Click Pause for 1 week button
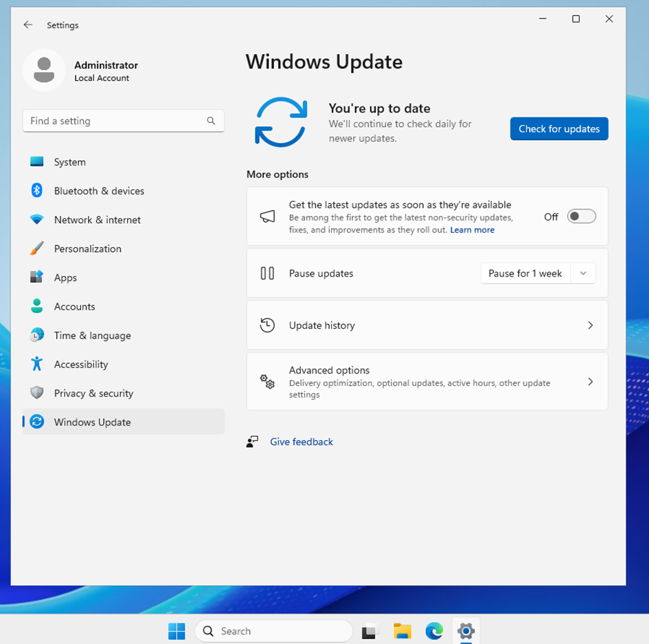This screenshot has width=649, height=644. (525, 273)
